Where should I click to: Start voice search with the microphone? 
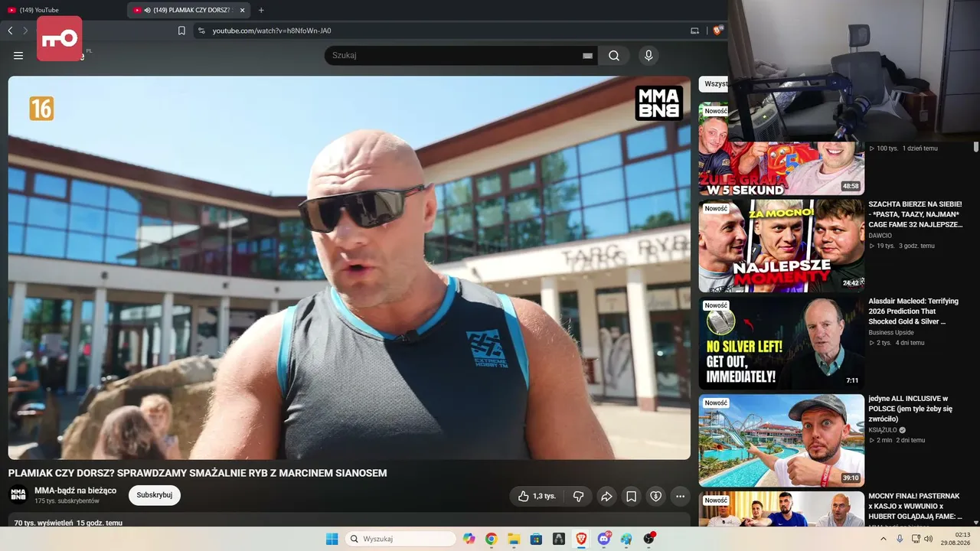click(648, 55)
